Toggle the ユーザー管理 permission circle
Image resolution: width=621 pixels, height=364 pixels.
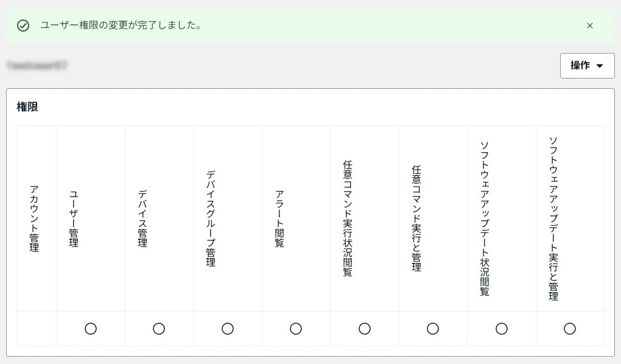click(x=90, y=329)
